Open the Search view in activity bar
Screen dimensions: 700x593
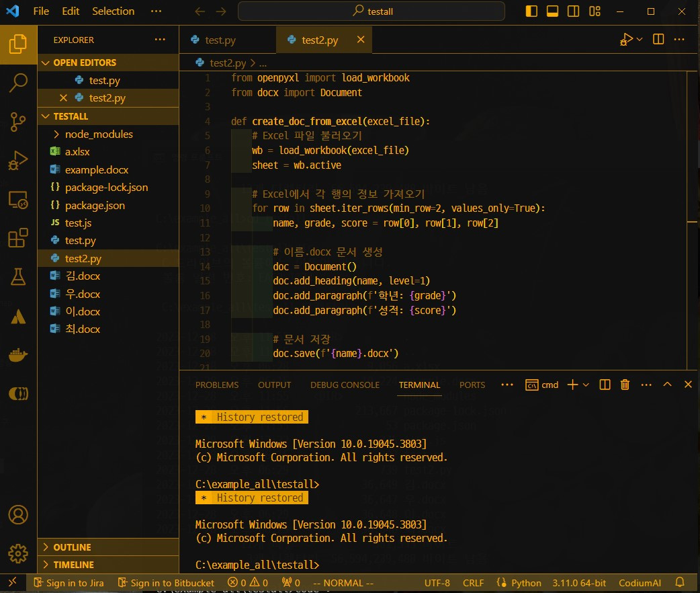coord(18,83)
